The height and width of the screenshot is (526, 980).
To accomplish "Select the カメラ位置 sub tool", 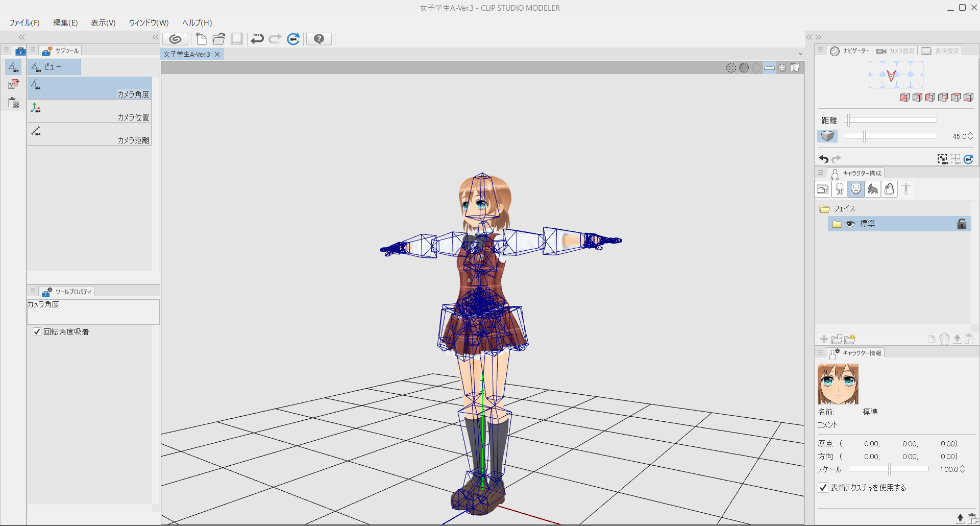I will click(x=89, y=111).
